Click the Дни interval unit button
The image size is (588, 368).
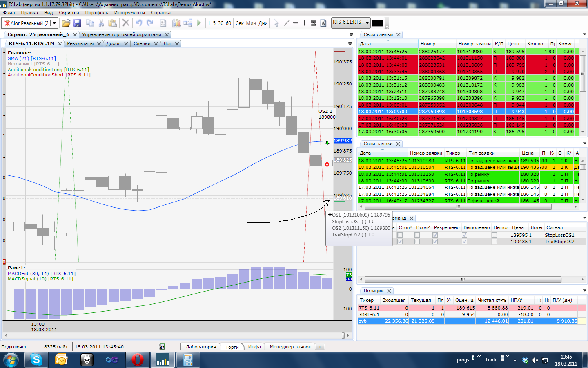[263, 23]
